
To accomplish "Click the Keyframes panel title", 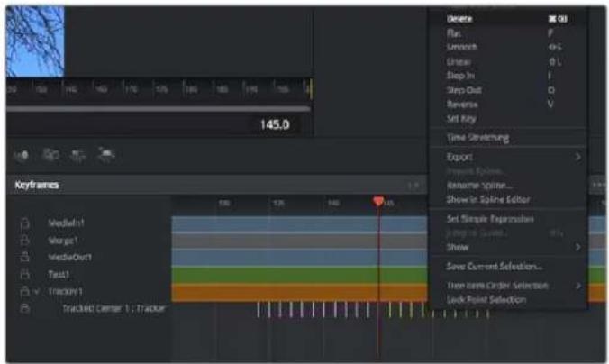I will [x=37, y=185].
